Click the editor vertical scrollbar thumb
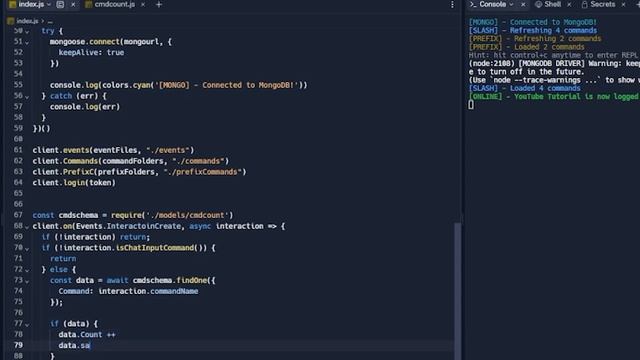The height and width of the screenshot is (360, 640). tap(458, 291)
